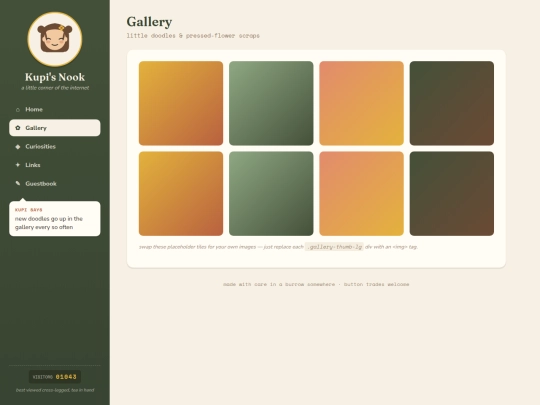Go to the Curiosities page
Image resolution: width=540 pixels, height=405 pixels.
click(55, 146)
